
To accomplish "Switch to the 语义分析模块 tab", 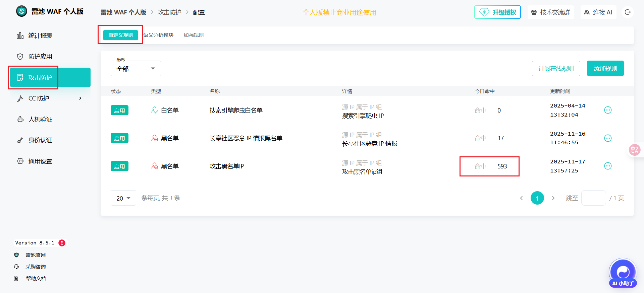I will 158,35.
